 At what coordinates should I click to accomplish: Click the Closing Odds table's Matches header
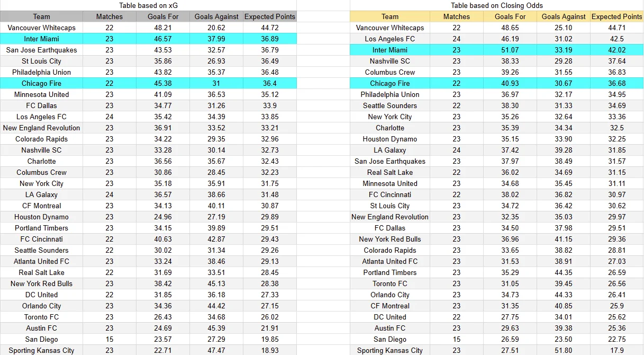[x=457, y=16]
